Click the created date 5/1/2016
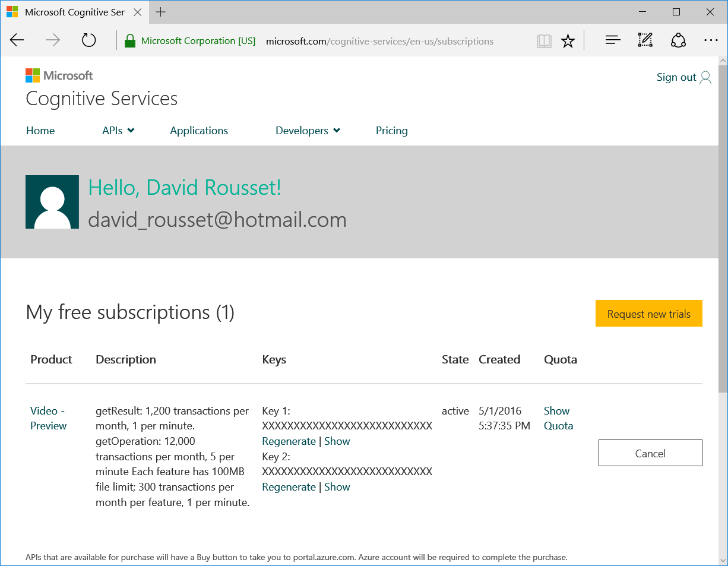728x566 pixels. coord(500,411)
